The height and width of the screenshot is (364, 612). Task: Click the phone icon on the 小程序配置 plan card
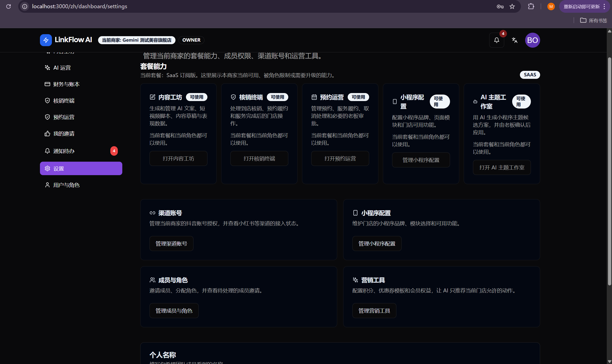[x=395, y=102]
